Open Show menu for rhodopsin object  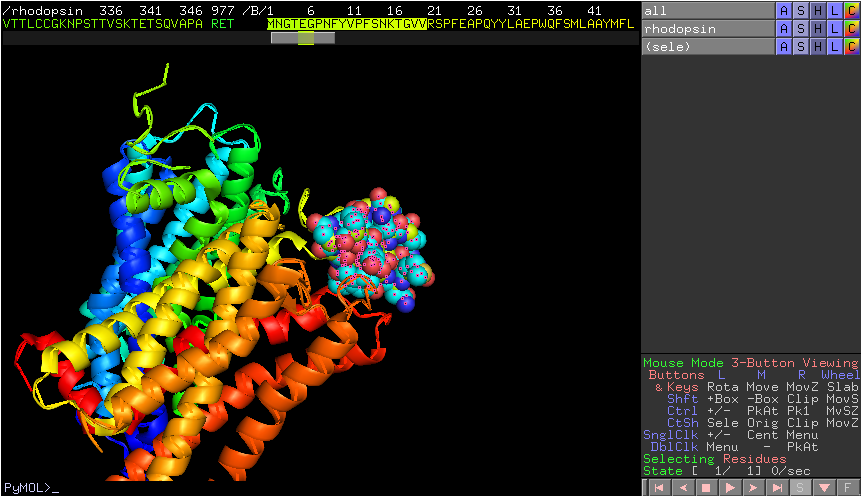coord(800,29)
